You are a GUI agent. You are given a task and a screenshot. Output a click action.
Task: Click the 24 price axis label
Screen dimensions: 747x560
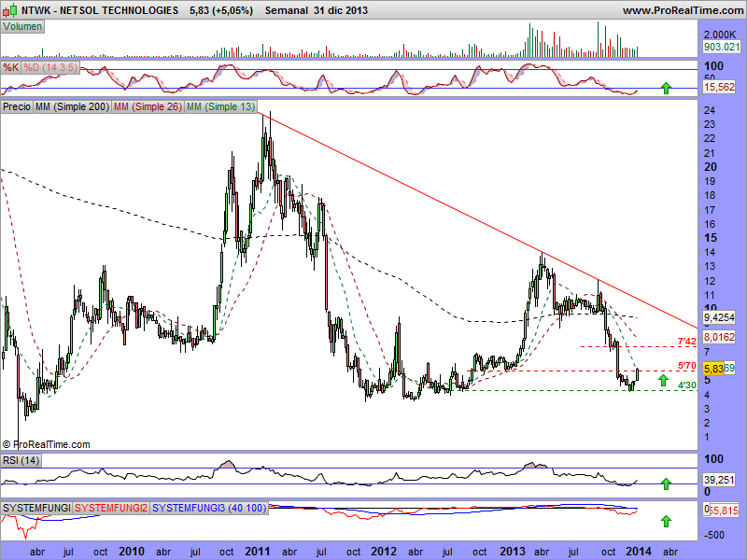710,110
